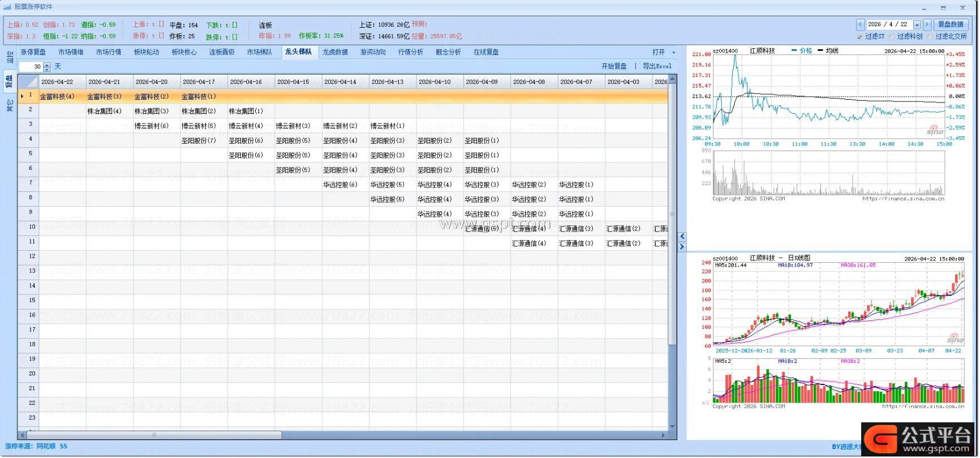Toggle the 过滤ST checkbox
The width and height of the screenshot is (980, 458).
point(859,37)
